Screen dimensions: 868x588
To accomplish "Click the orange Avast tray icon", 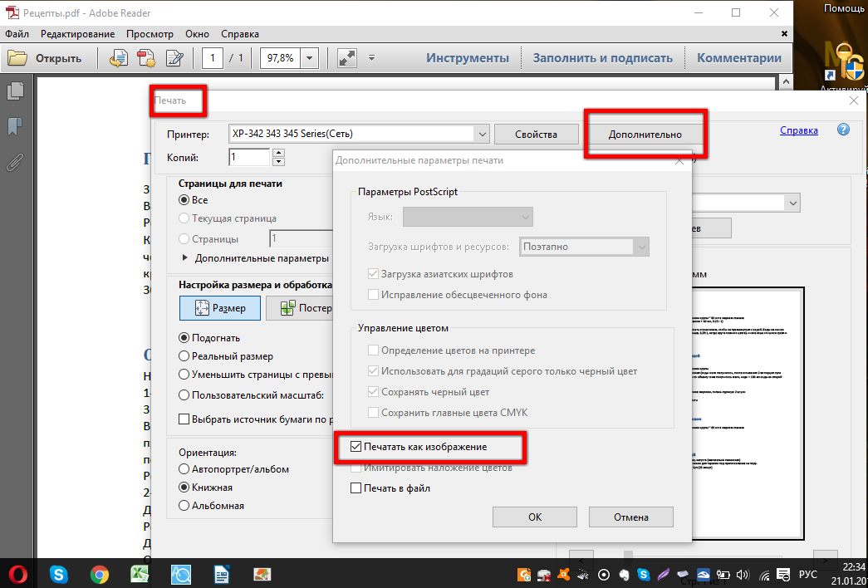I will [563, 574].
